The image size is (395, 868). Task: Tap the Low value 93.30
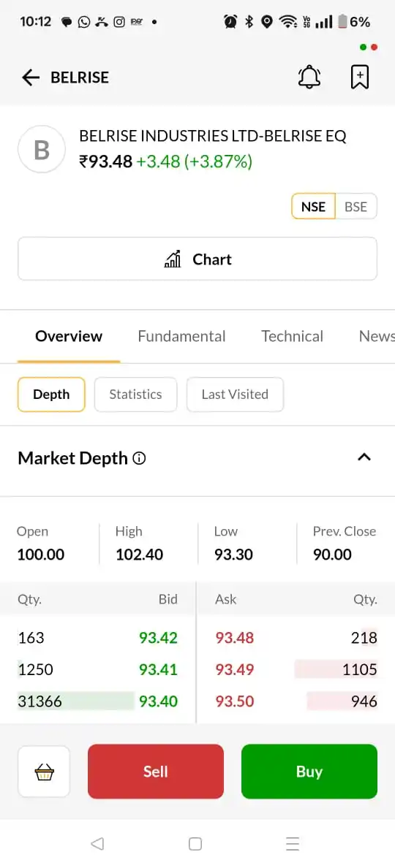tap(234, 555)
